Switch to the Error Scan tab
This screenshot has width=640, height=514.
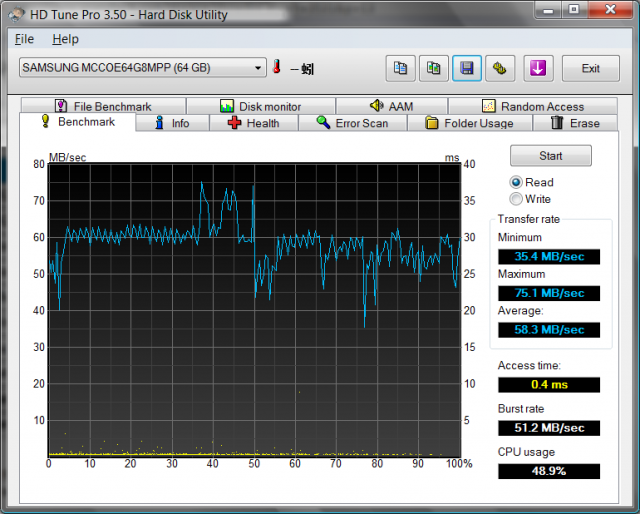coord(353,123)
